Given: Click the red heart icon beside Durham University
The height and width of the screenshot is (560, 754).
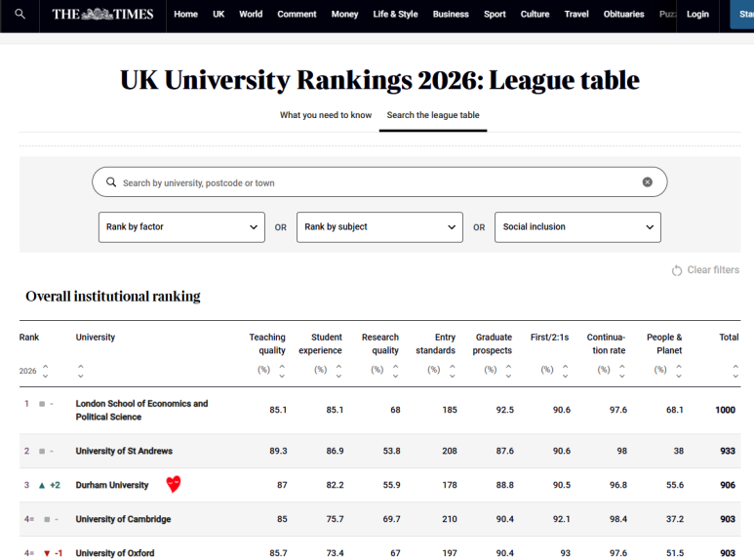Looking at the screenshot, I should point(174,484).
